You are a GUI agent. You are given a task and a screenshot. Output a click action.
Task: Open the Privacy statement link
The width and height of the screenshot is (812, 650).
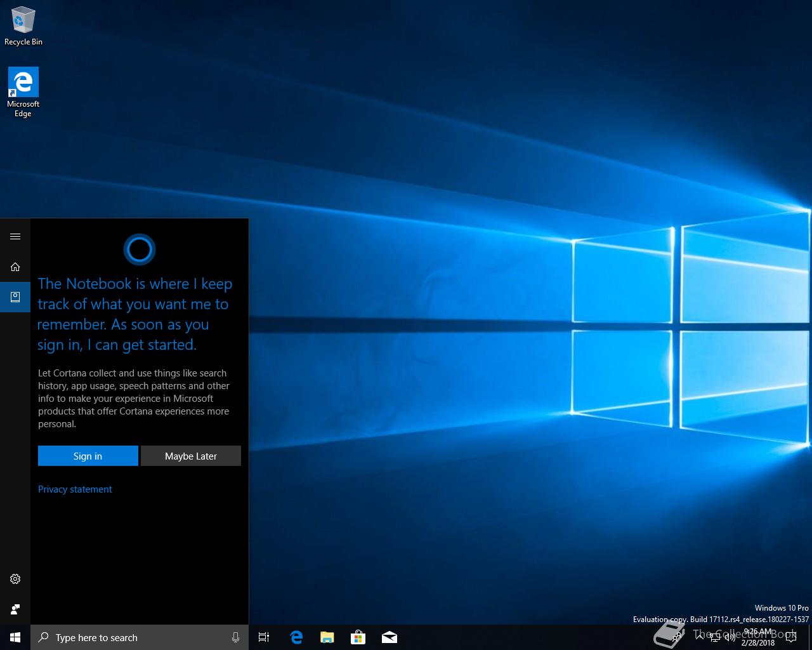coord(75,489)
